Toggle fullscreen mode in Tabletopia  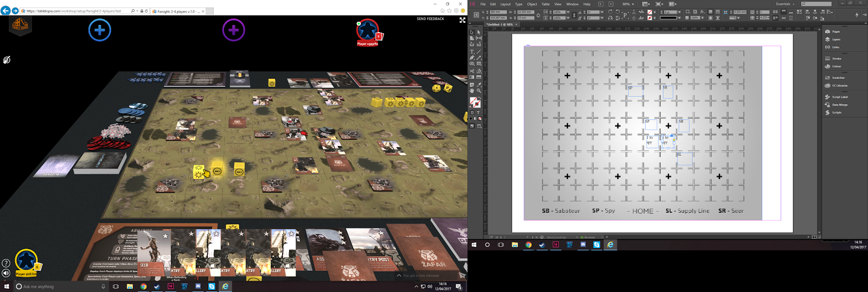point(462,20)
